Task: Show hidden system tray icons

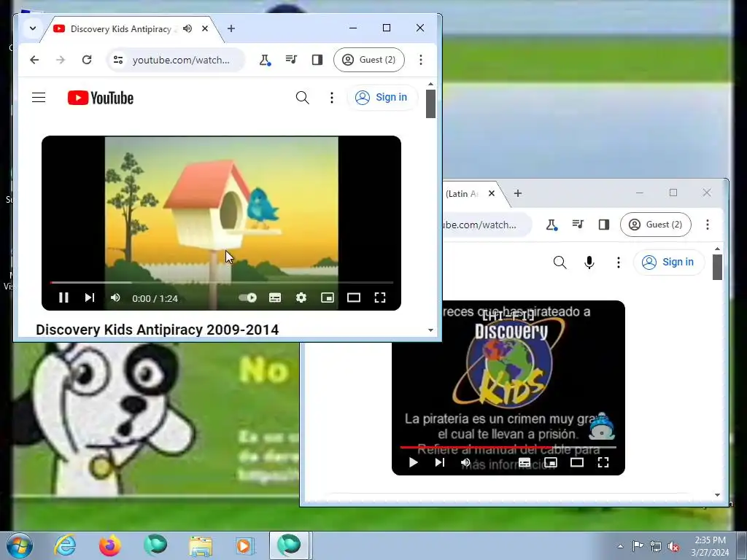Action: coord(620,546)
